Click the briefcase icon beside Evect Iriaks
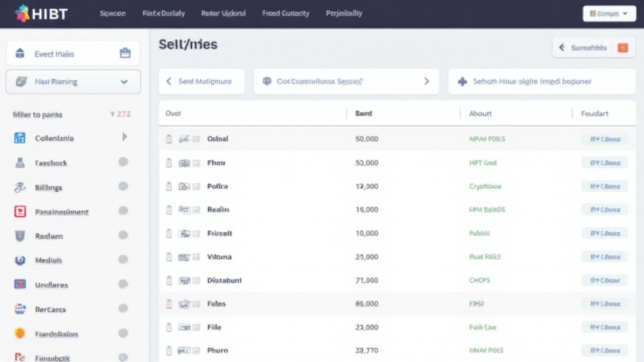Screen dimensions: 644x362 click(125, 53)
